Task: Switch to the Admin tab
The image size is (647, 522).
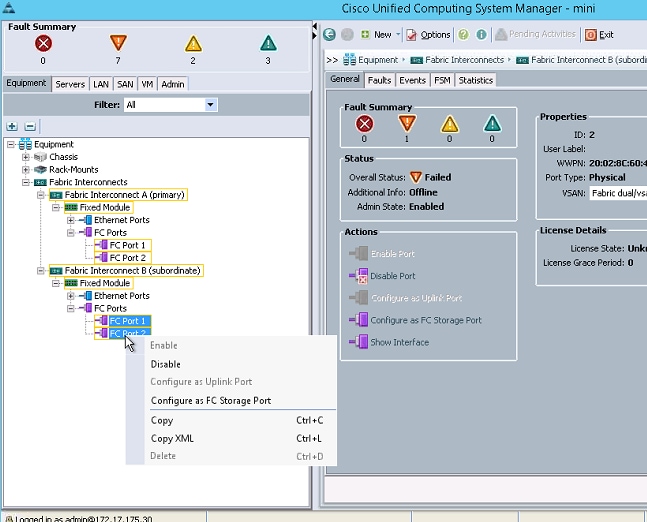Action: tap(172, 84)
